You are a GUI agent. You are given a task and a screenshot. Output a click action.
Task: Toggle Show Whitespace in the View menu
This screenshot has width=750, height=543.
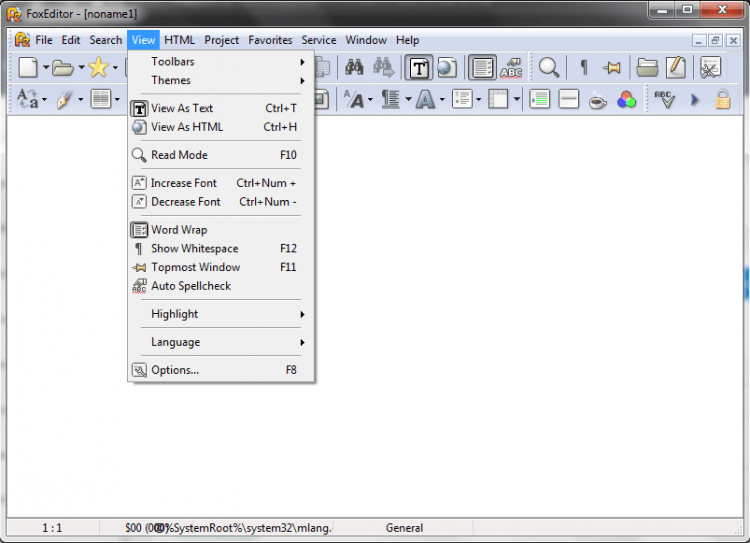coord(221,248)
